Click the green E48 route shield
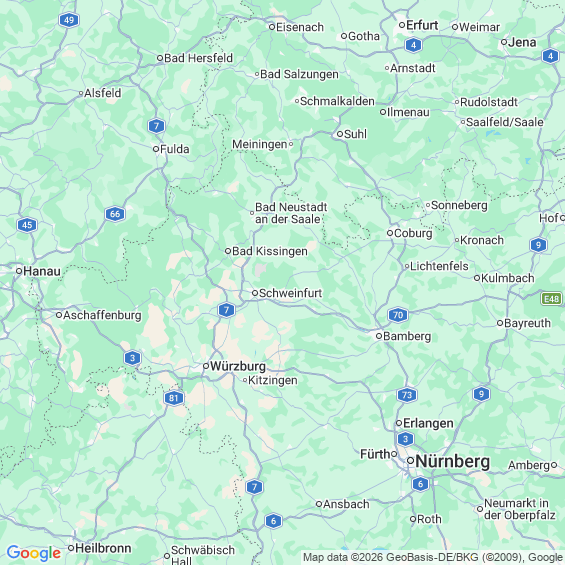Screen dimensions: 565x565 tap(551, 299)
